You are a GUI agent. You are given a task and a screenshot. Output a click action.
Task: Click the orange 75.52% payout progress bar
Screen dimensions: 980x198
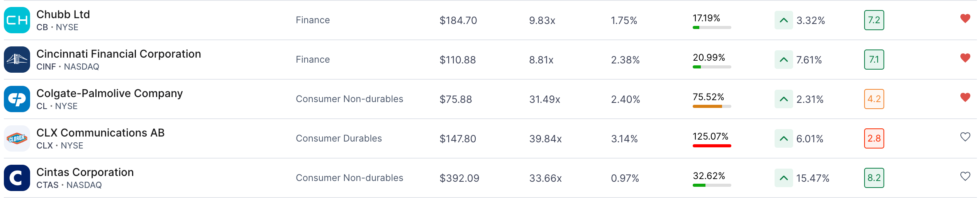click(712, 106)
